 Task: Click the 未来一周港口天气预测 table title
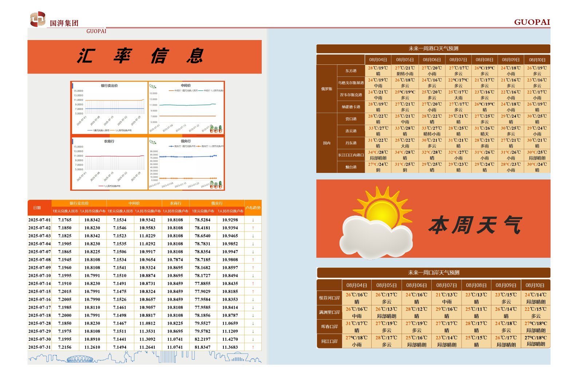[x=433, y=48]
